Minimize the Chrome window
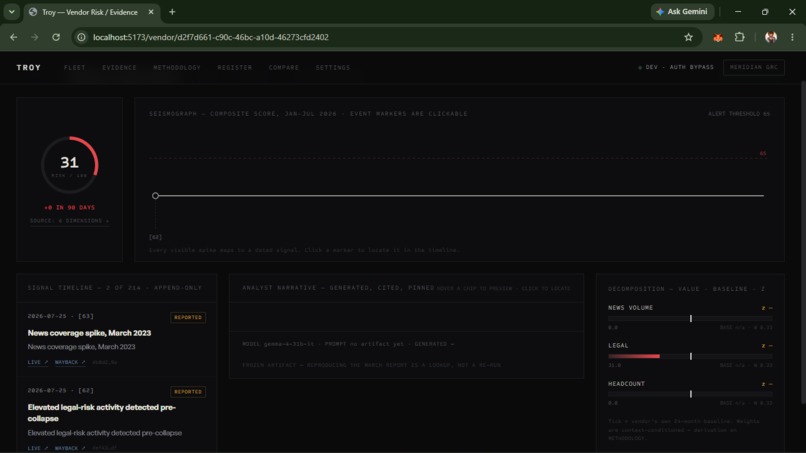 tap(738, 12)
